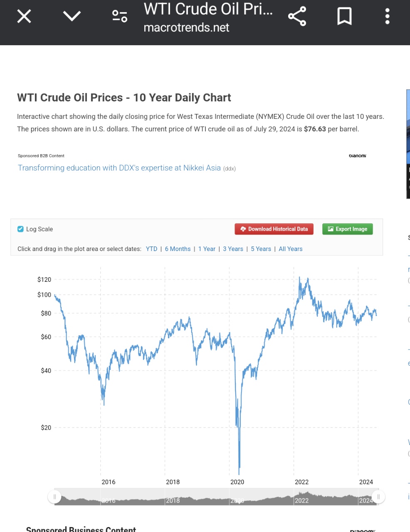
Task: Show the 5 Years range
Action: tap(261, 249)
